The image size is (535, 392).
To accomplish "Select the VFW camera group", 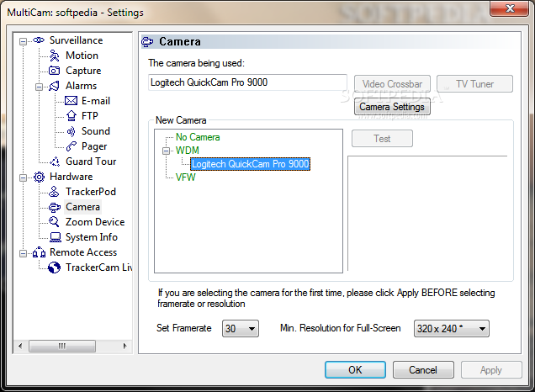I will [186, 177].
